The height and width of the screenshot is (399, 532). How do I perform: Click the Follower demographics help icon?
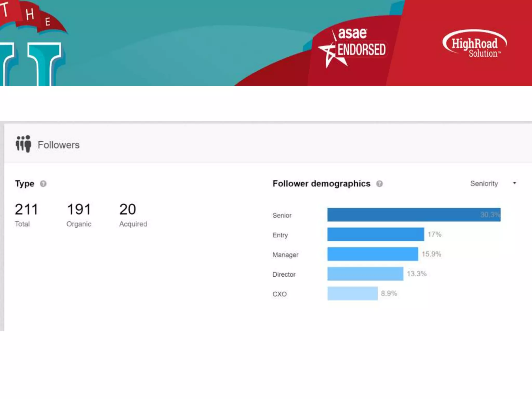[379, 184]
